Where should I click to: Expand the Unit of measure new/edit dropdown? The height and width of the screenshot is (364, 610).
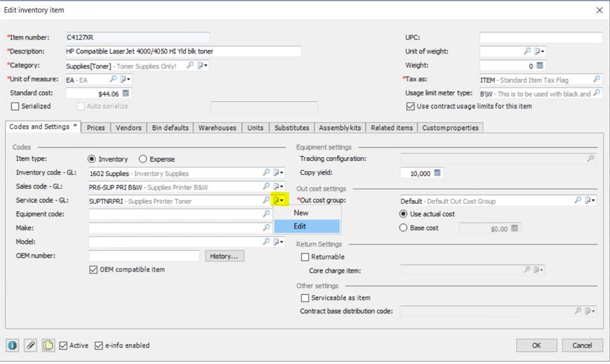[125, 79]
